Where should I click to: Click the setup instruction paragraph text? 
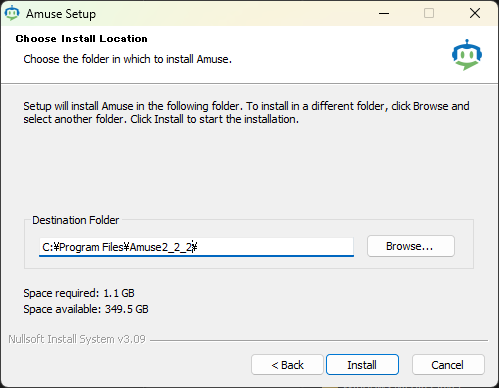tap(246, 112)
